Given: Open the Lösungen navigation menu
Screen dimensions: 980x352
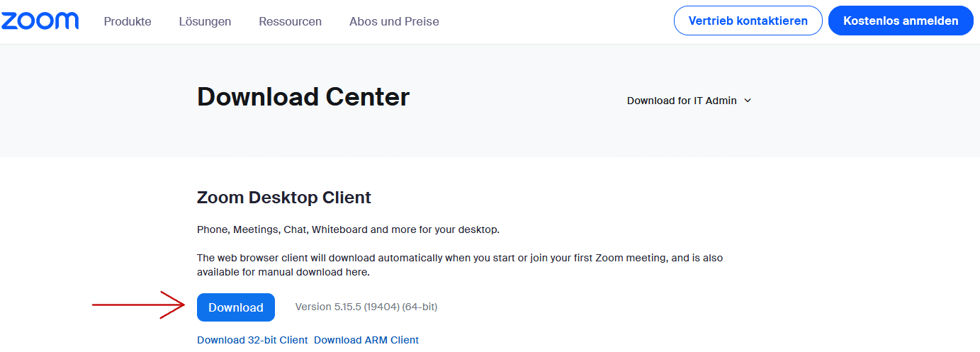Looking at the screenshot, I should pyautogui.click(x=205, y=21).
